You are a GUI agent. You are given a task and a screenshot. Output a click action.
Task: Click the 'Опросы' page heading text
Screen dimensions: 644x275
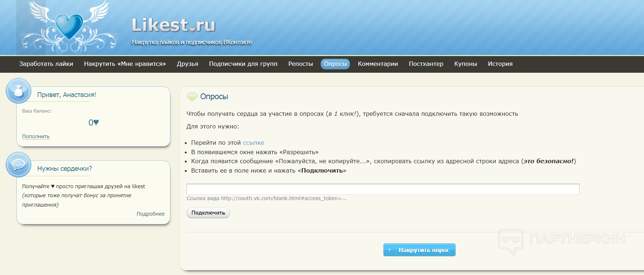coord(214,97)
